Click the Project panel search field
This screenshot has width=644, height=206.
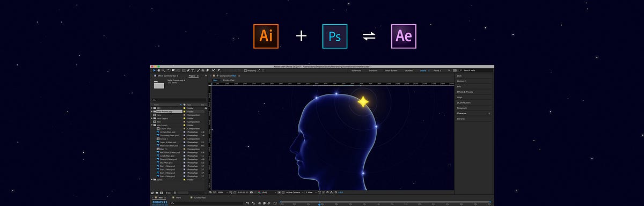179,99
